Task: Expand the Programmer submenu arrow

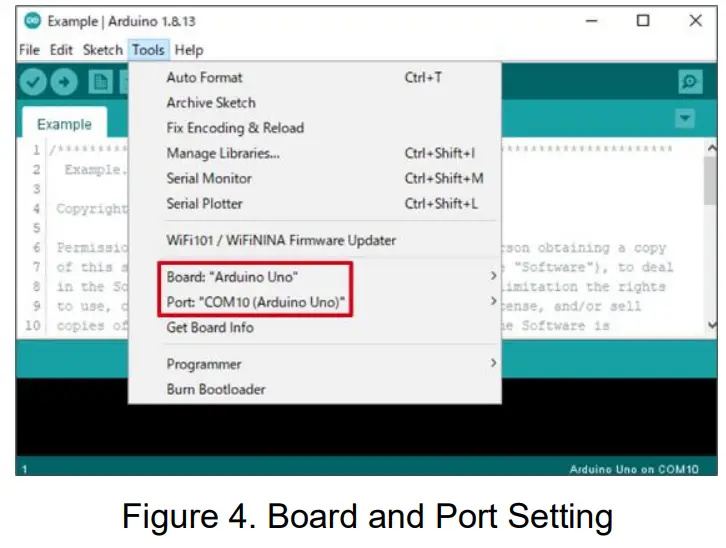Action: pos(494,363)
